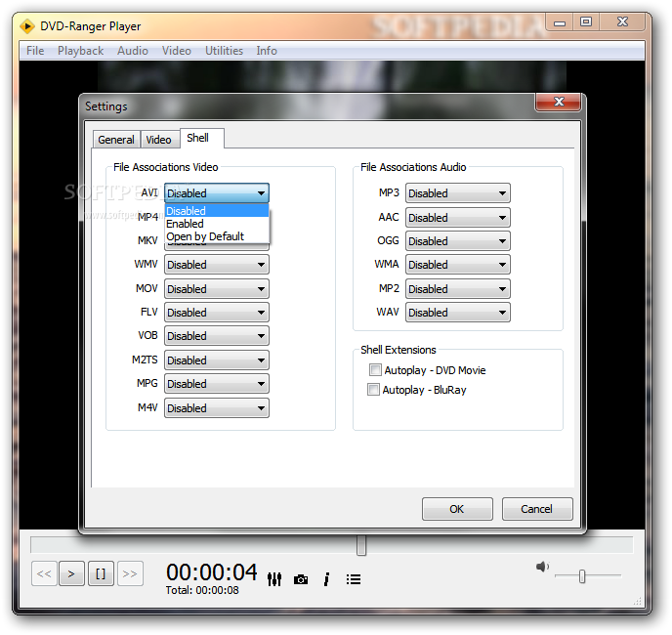Open the M4V association dropdown

217,407
